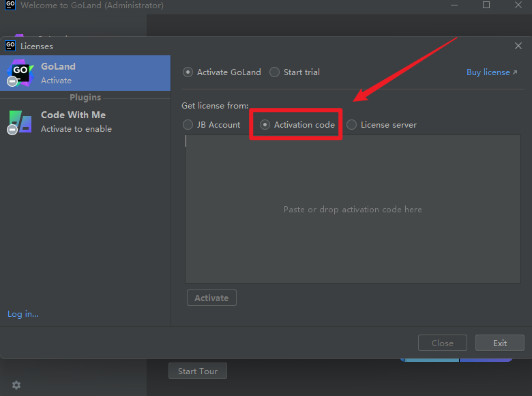Click the Welcome window GoLand title bar icon

pos(10,5)
